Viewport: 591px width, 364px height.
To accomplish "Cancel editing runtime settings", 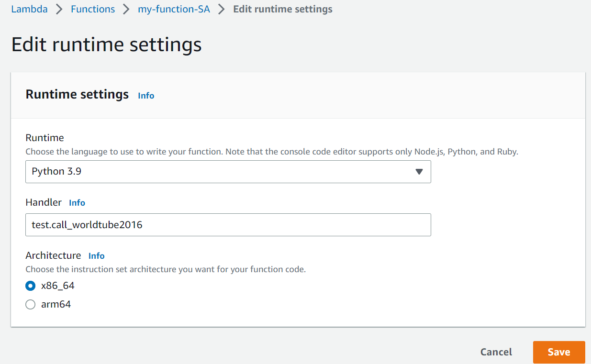I will click(496, 352).
